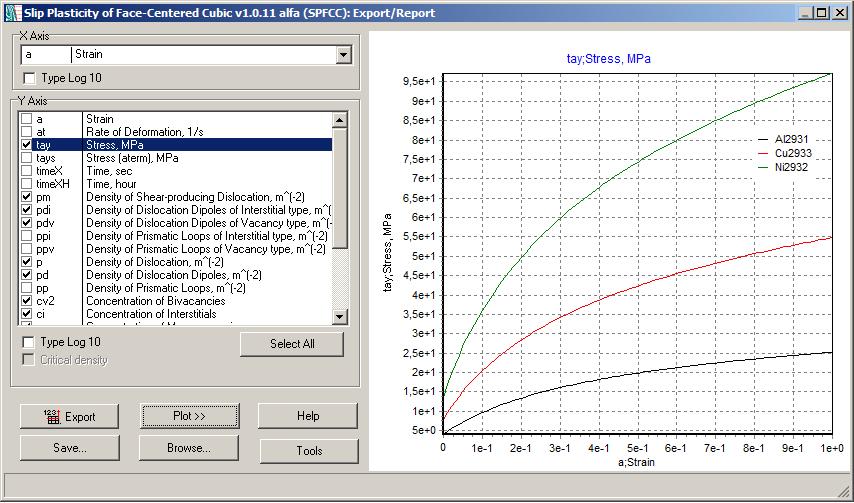Screen dimensions: 854x503
Task: Click the Export button with table icon
Action: (69, 416)
